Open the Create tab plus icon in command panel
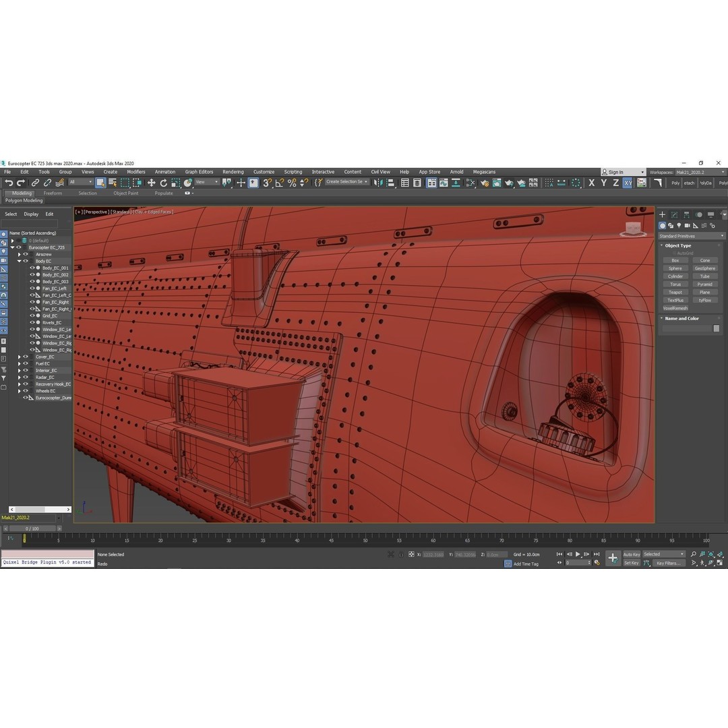The width and height of the screenshot is (728, 728). coord(662,214)
